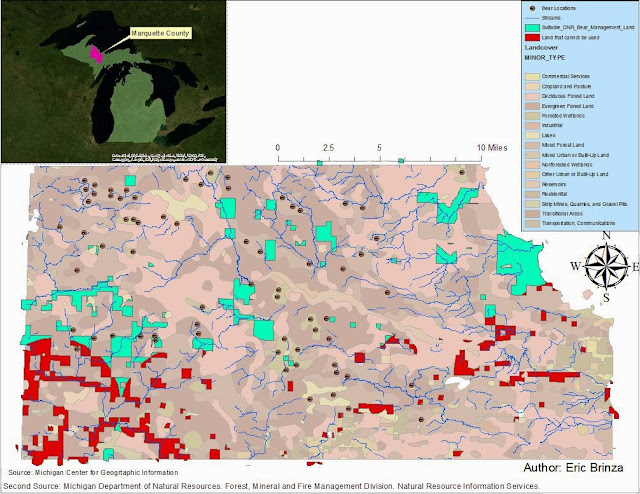
Task: Select the red 'Land that cannot be used' swatch
Action: (532, 38)
